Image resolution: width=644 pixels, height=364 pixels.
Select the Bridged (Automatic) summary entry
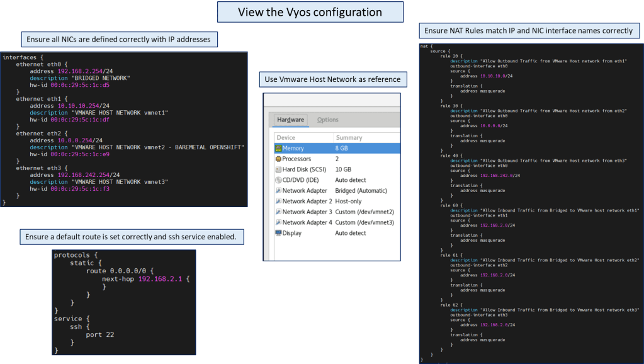[361, 191]
